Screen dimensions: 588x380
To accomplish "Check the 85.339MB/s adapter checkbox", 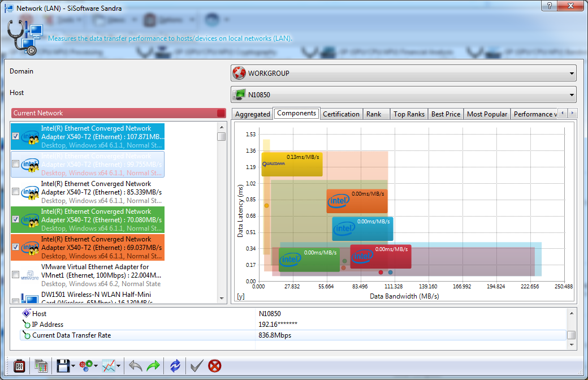I will pos(16,192).
